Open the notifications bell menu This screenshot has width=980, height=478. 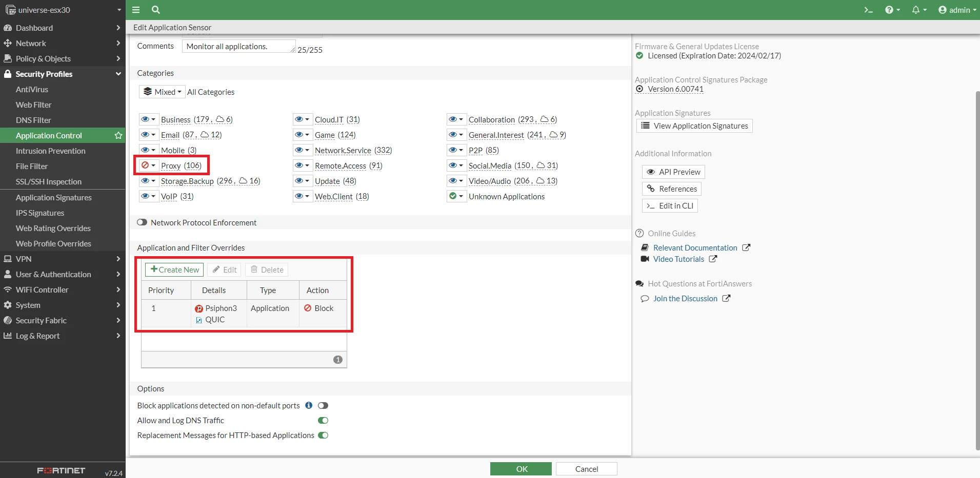pos(919,10)
